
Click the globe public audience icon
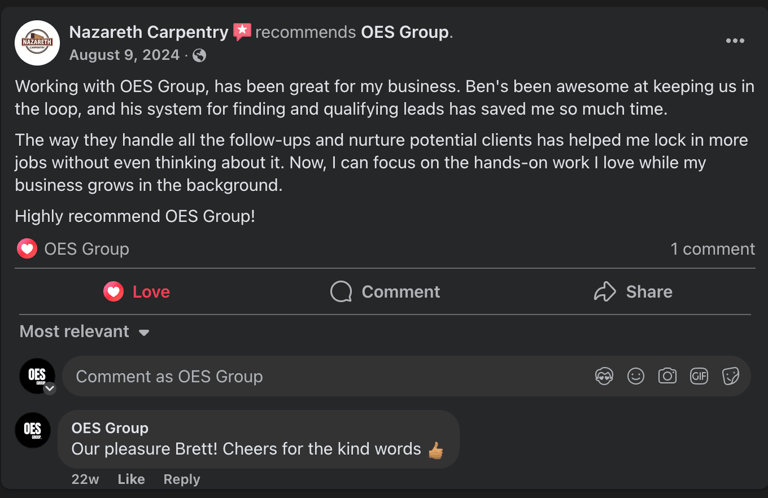(199, 55)
